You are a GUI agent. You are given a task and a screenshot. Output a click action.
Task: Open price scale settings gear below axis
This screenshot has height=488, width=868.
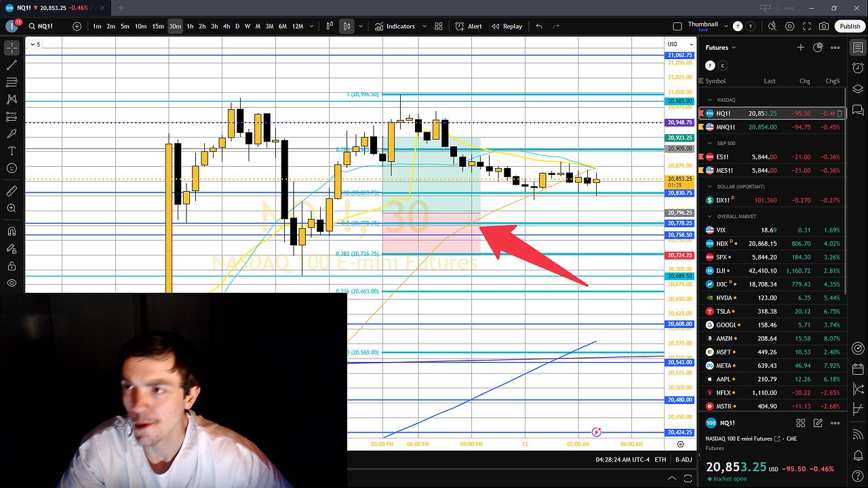680,444
